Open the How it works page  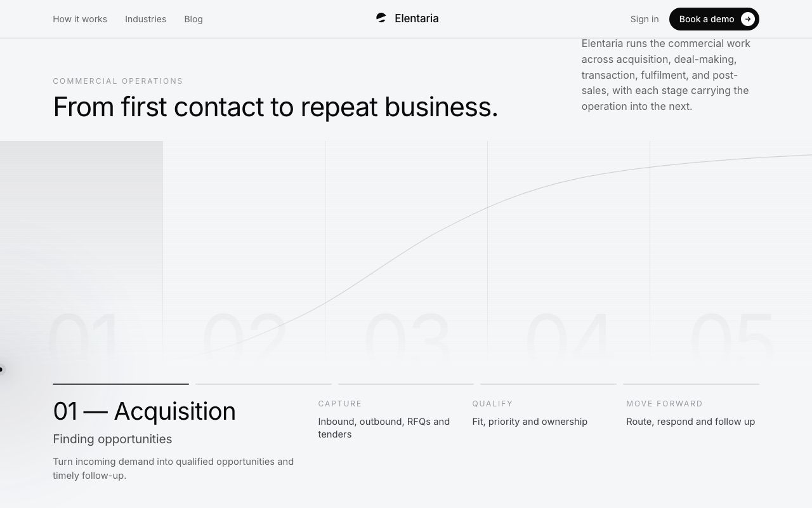(x=80, y=19)
